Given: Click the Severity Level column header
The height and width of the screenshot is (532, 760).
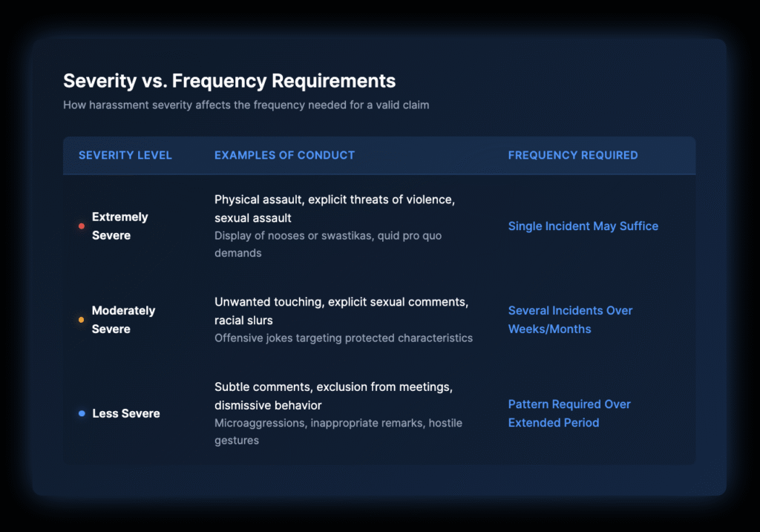Looking at the screenshot, I should [x=125, y=156].
